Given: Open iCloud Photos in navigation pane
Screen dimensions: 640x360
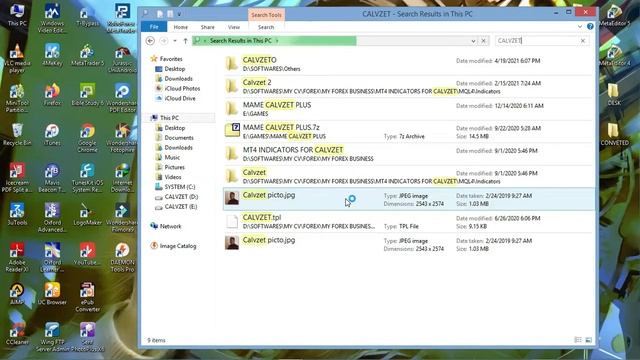Looking at the screenshot, I should coord(182,89).
